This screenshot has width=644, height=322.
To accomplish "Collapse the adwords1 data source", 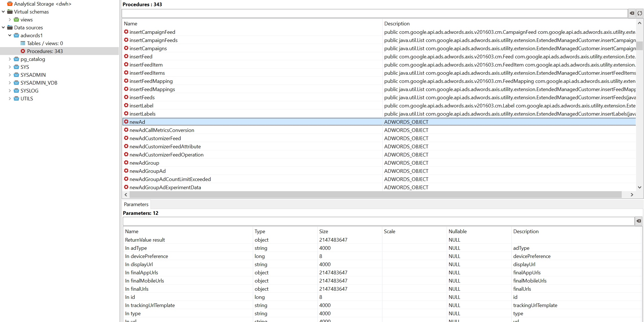I will pos(10,36).
